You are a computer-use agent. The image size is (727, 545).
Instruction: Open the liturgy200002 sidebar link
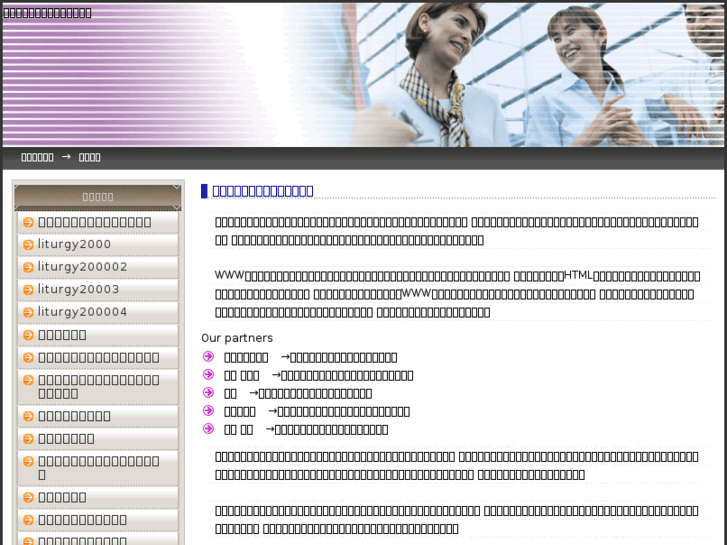click(x=83, y=267)
